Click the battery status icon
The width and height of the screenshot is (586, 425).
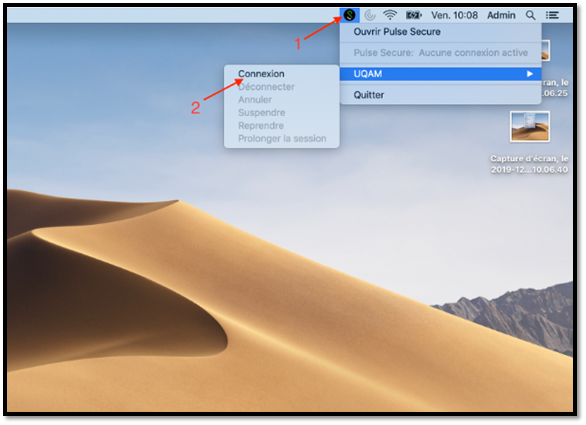(414, 15)
